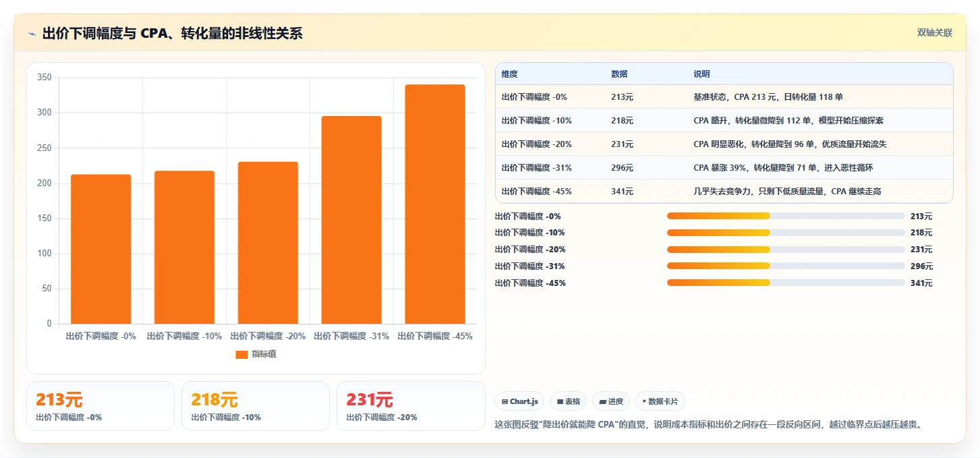Image resolution: width=980 pixels, height=458 pixels.
Task: Click the 296元 table data cell
Action: pos(622,168)
